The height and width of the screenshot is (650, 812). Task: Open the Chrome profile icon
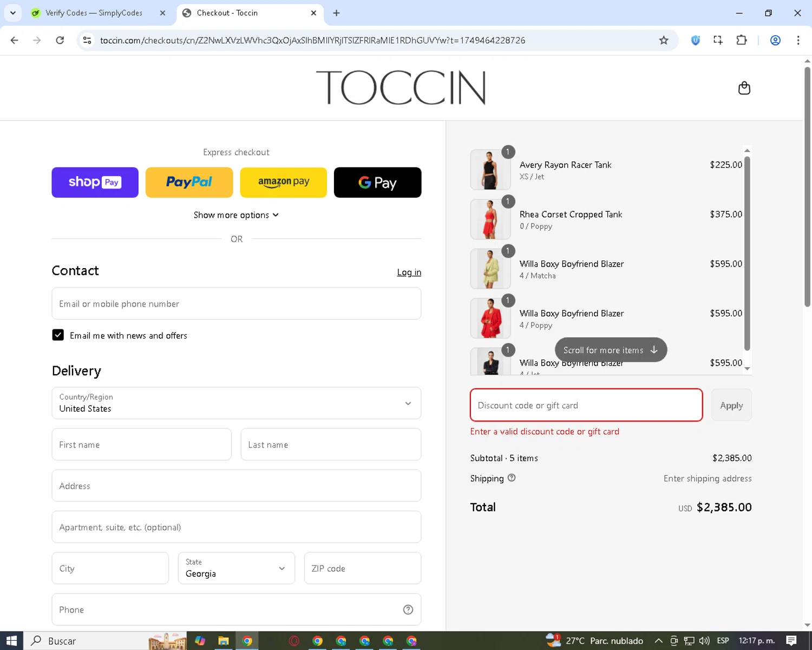(x=775, y=40)
